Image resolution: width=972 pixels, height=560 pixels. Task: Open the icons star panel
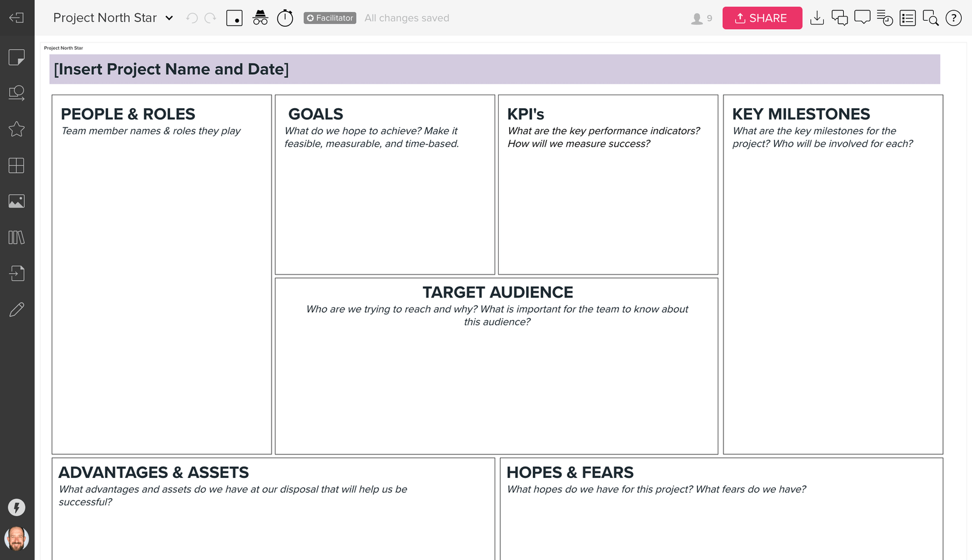(x=16, y=129)
